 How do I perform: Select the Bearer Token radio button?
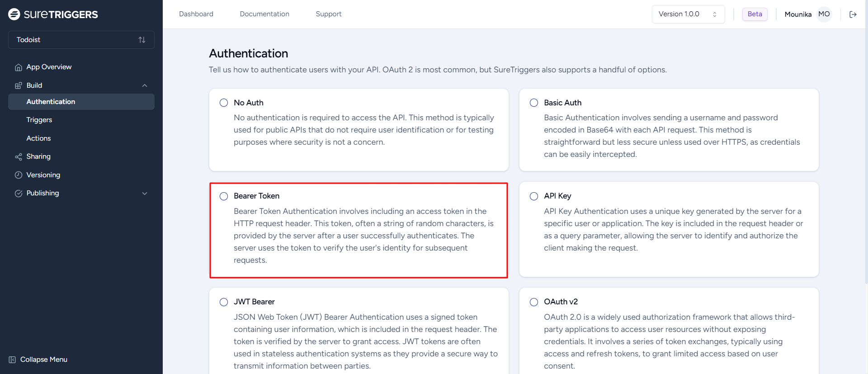click(x=224, y=196)
